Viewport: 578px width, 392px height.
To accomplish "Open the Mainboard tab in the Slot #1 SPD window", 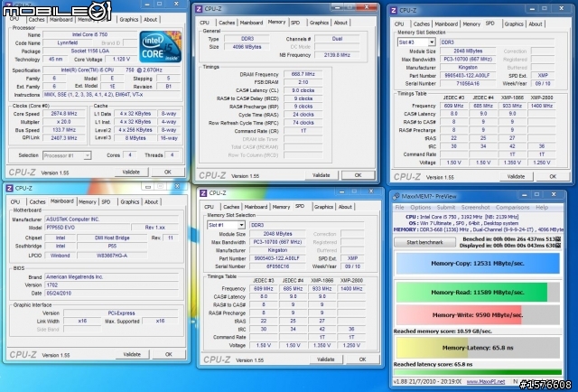I will point(256,207).
